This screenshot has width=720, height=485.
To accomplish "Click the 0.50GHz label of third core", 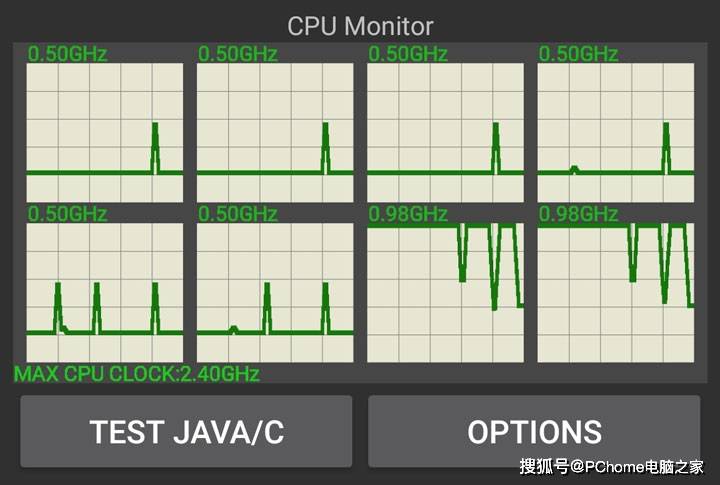I will tap(408, 54).
